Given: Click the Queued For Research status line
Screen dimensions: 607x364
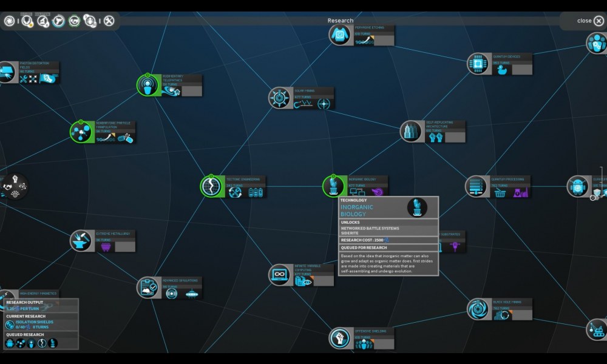Looking at the screenshot, I should (x=364, y=248).
